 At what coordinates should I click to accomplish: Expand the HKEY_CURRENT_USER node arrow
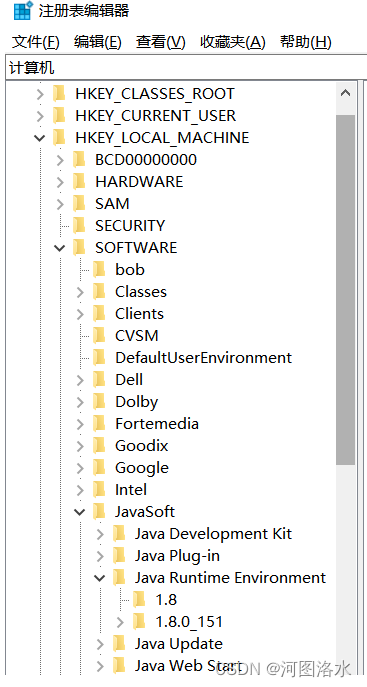coord(40,116)
